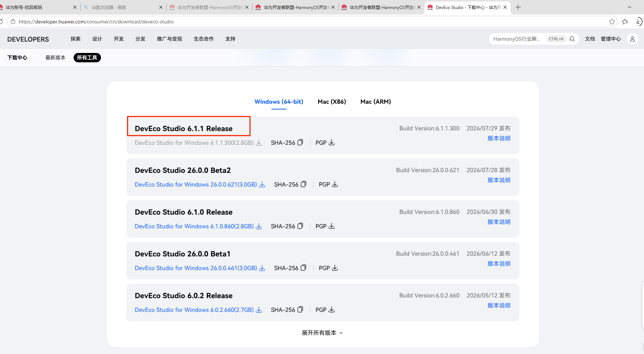Select 所有工具 pill tab

pyautogui.click(x=87, y=58)
